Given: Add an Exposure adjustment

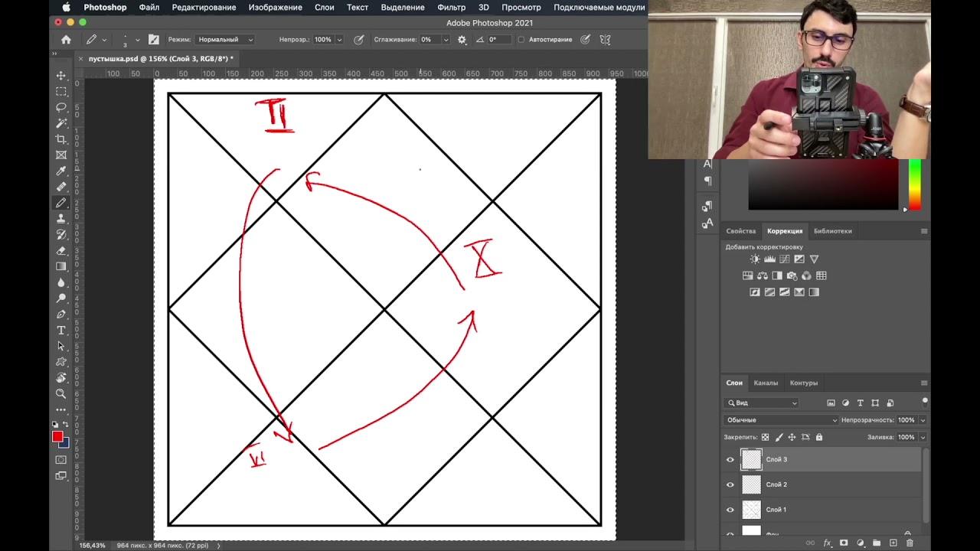Looking at the screenshot, I should [x=799, y=259].
